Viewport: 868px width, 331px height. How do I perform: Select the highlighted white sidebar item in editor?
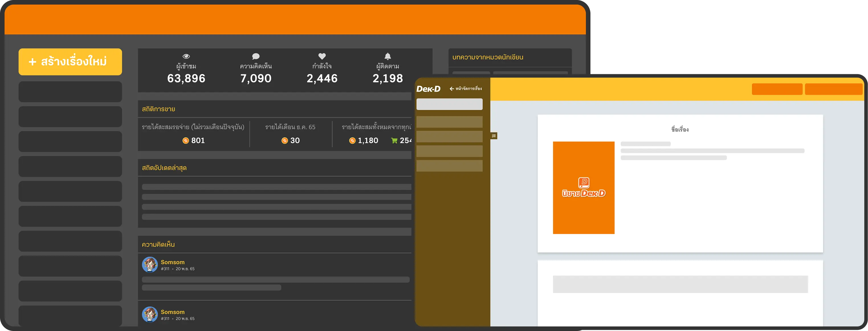tap(449, 104)
